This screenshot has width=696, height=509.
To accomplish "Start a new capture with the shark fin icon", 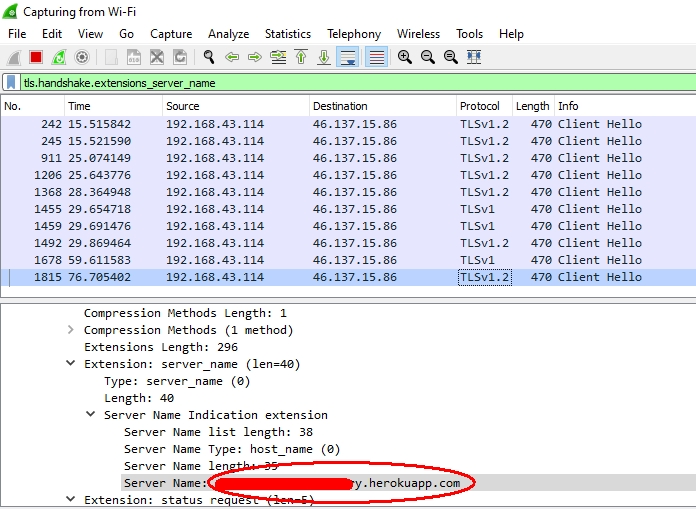I will click(13, 57).
